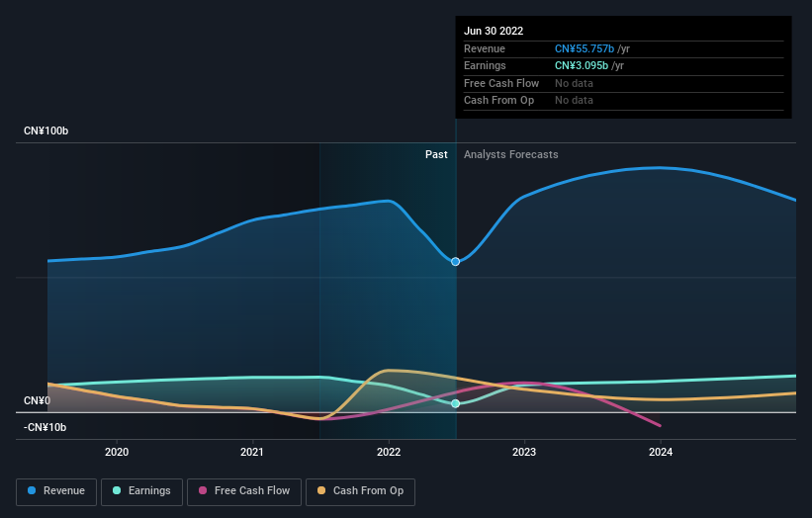Viewport: 812px width, 518px height.
Task: Click the CN¥55.757b revenue value
Action: tap(585, 48)
